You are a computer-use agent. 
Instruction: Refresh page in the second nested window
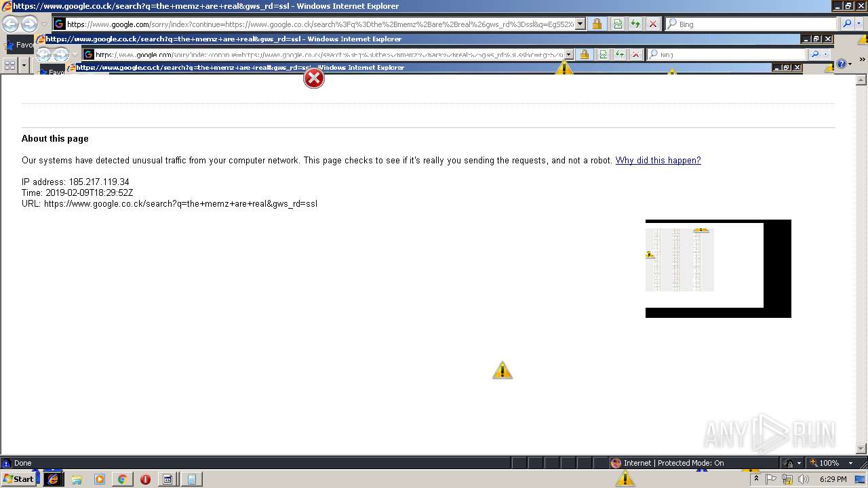620,55
